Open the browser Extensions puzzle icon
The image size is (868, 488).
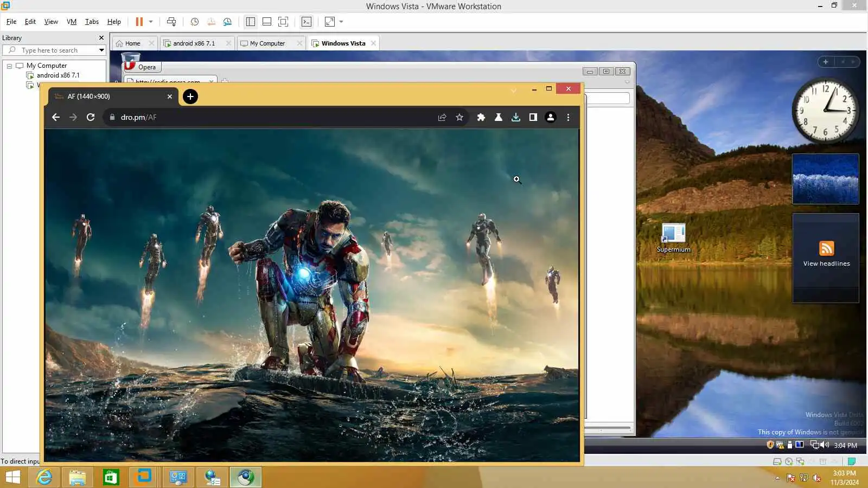pyautogui.click(x=481, y=117)
